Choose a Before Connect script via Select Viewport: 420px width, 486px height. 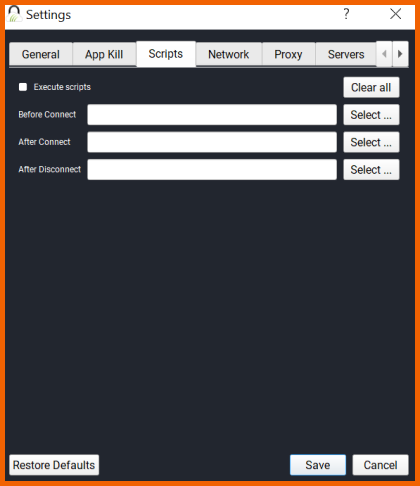pyautogui.click(x=371, y=115)
